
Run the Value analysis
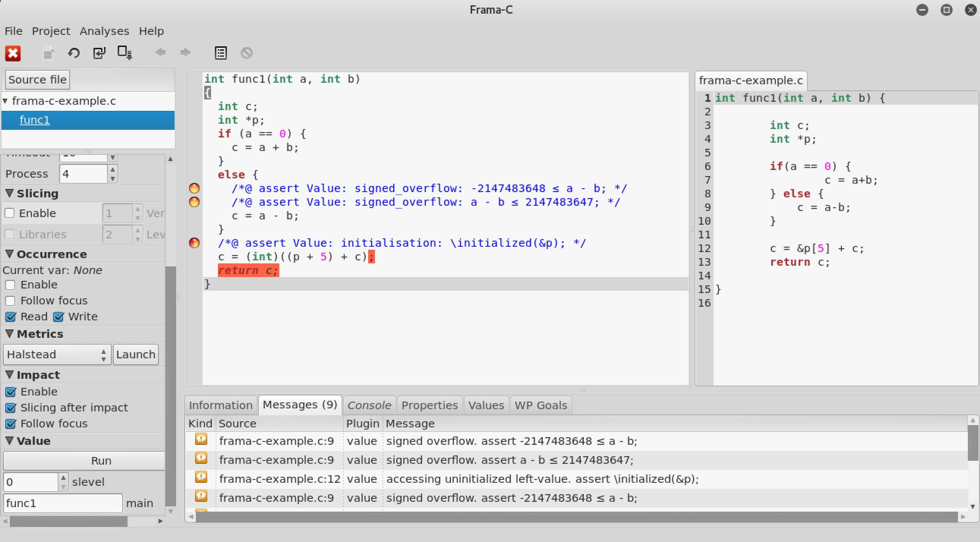click(x=85, y=461)
